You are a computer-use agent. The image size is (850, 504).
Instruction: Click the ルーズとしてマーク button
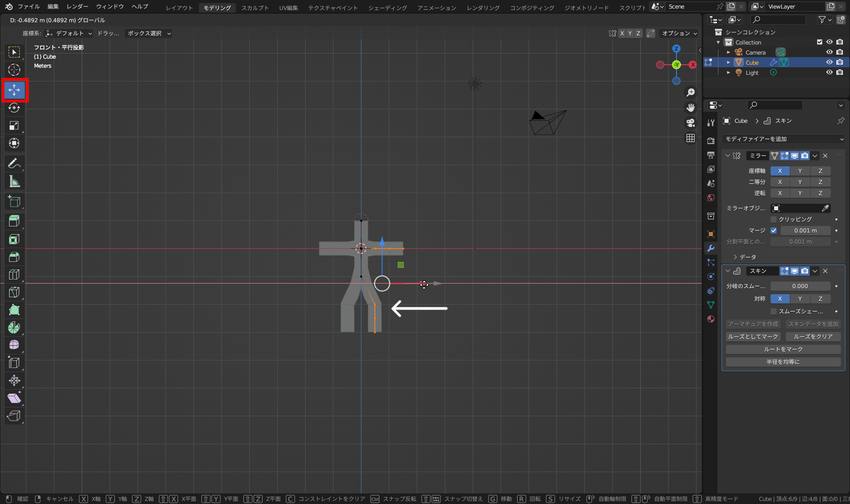click(x=753, y=337)
